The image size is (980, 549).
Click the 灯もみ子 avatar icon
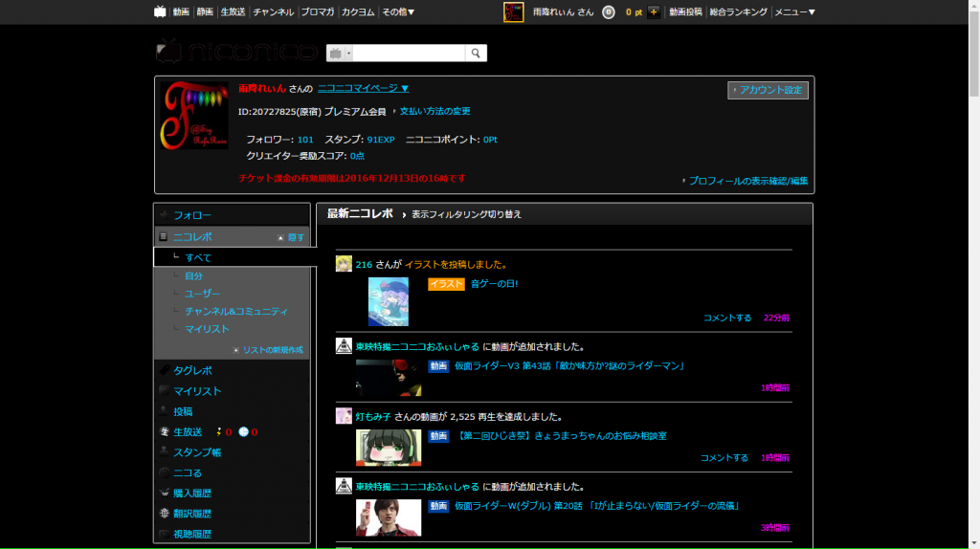click(x=344, y=416)
